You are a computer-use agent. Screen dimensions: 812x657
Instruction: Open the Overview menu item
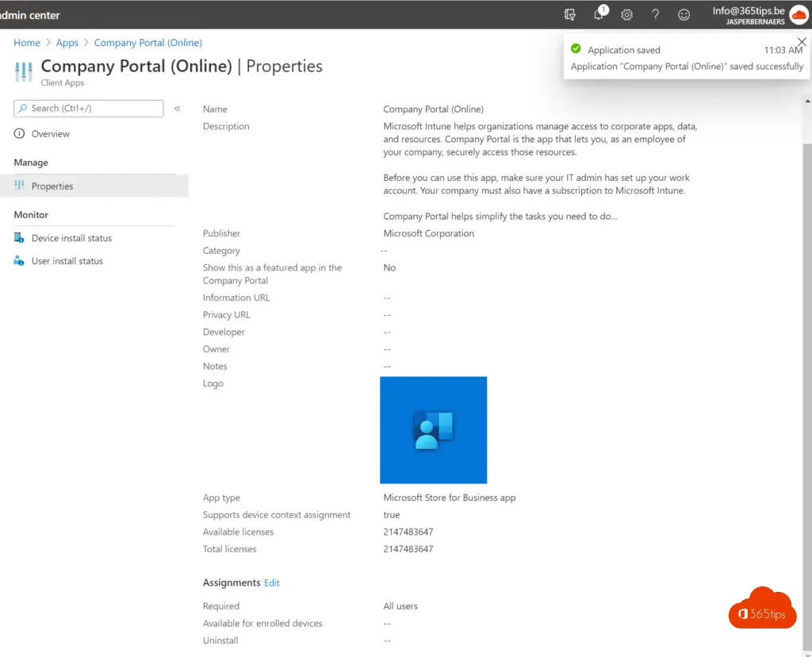[50, 133]
